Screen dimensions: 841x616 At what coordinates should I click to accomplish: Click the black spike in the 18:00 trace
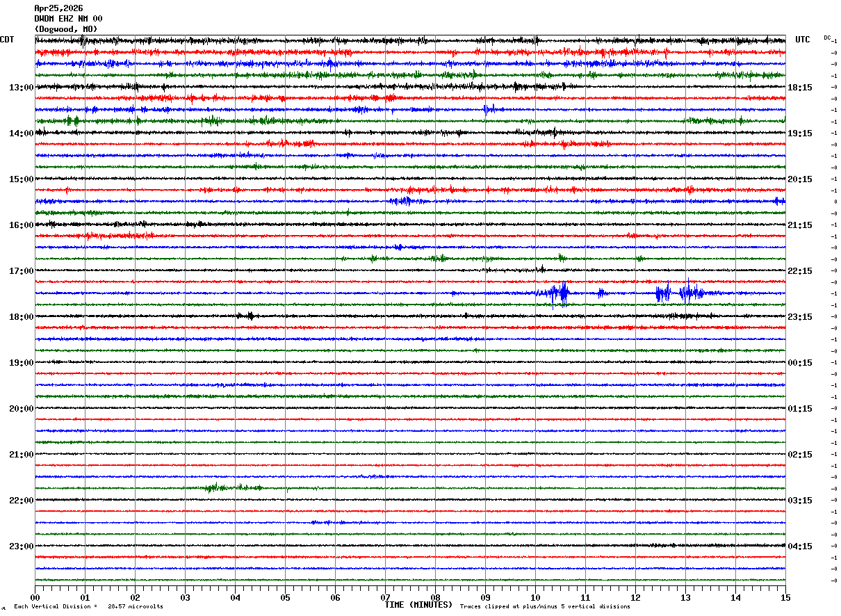250,316
